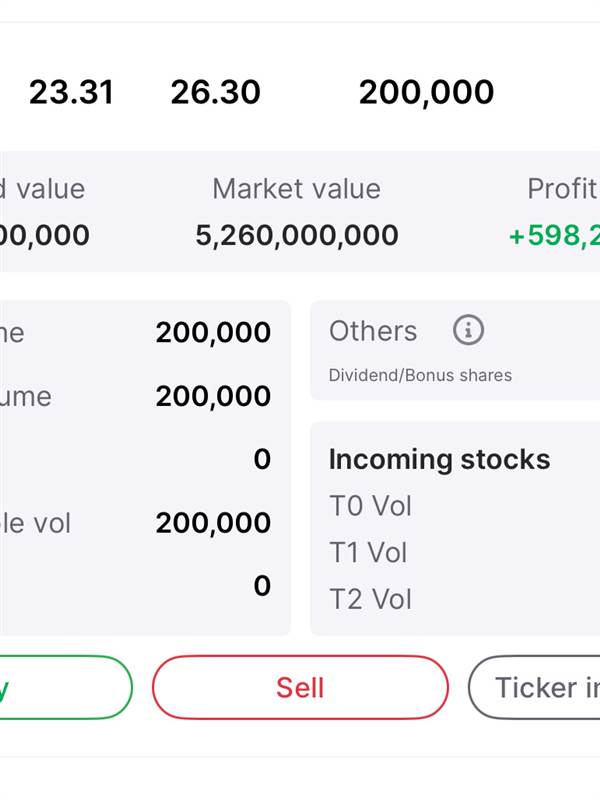The image size is (600, 800).
Task: Tap the green Buy button
Action: [x=66, y=687]
